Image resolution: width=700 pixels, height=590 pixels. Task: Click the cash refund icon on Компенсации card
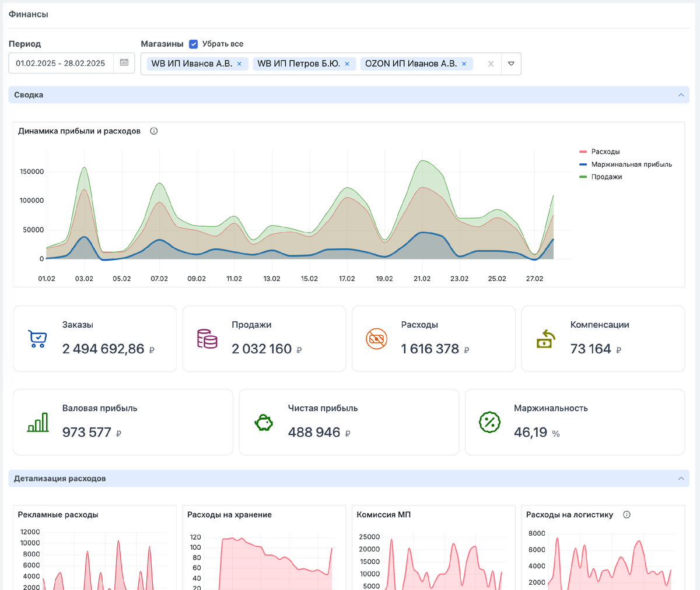545,339
